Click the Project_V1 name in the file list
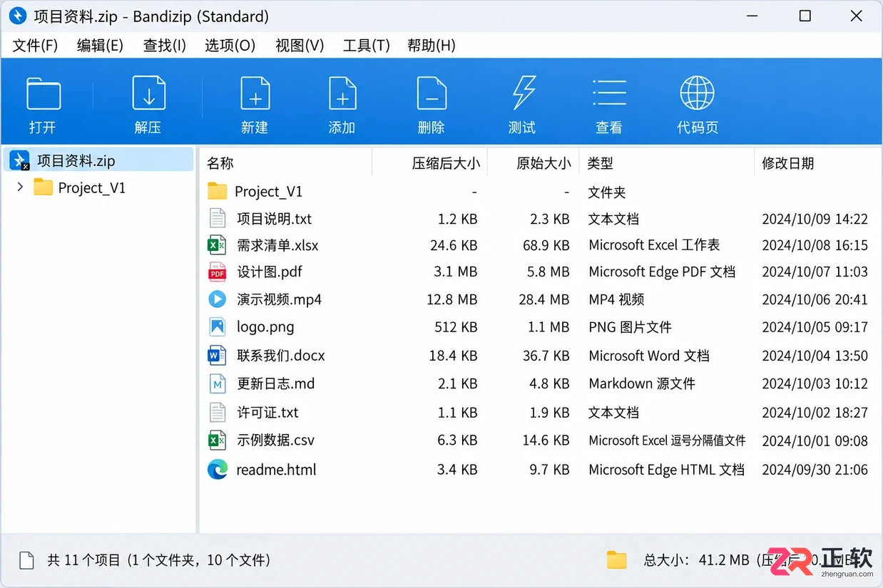The height and width of the screenshot is (588, 883). click(x=269, y=192)
